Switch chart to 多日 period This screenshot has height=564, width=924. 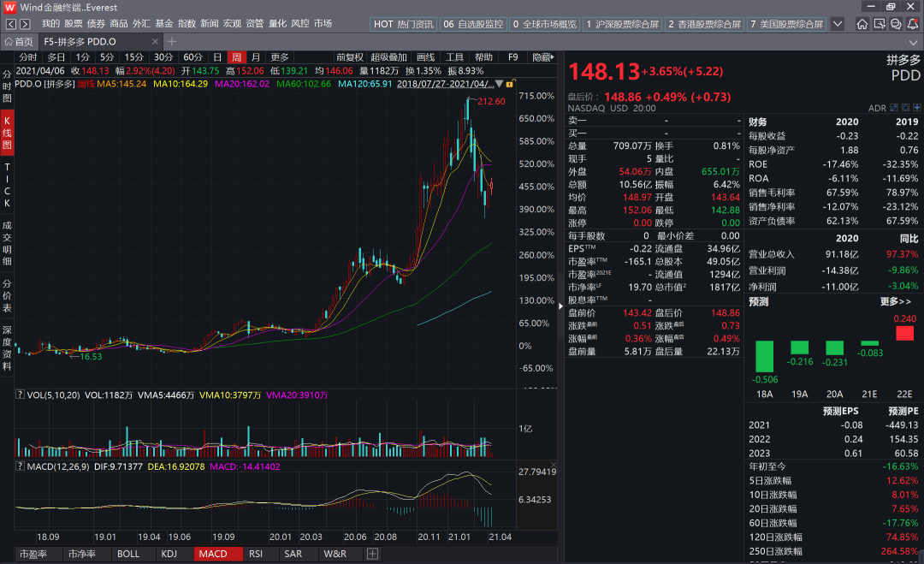(56, 57)
